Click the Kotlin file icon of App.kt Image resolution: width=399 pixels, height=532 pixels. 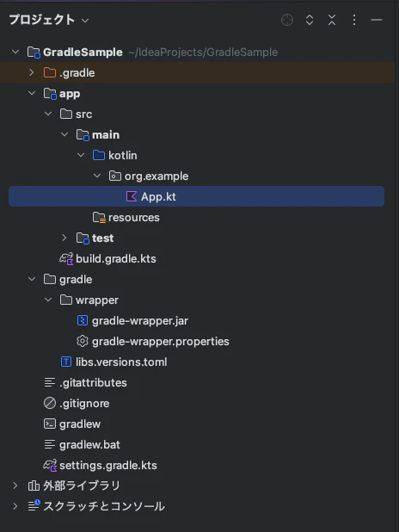tap(132, 196)
